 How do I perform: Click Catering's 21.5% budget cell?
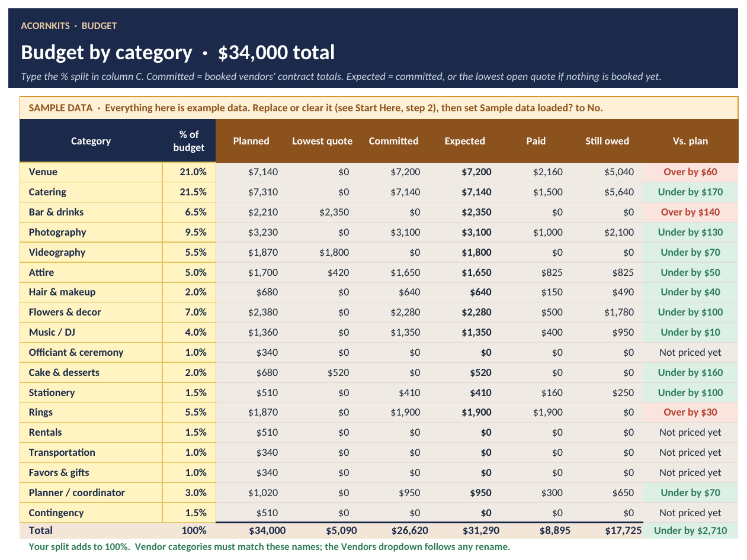(189, 192)
